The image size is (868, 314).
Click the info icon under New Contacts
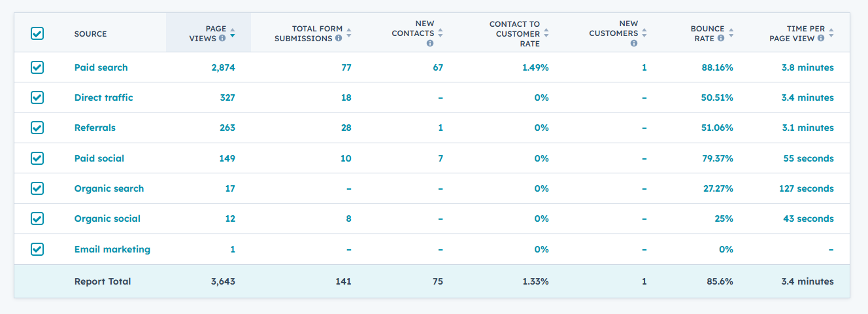tap(430, 44)
